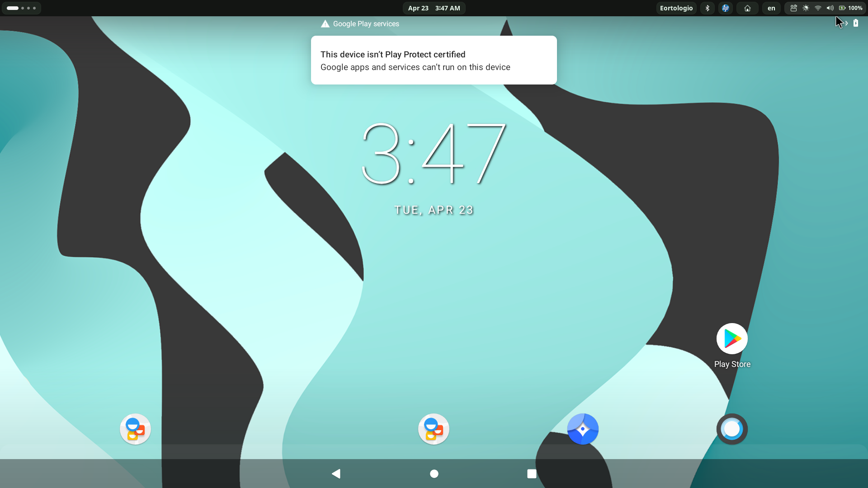This screenshot has width=868, height=488.
Task: Click the Back navigation button
Action: 337,474
